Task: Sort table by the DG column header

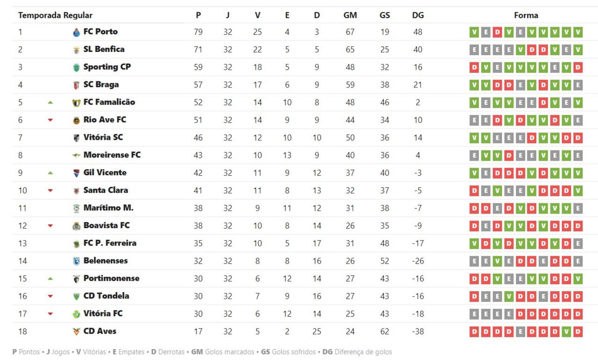Action: tap(418, 15)
